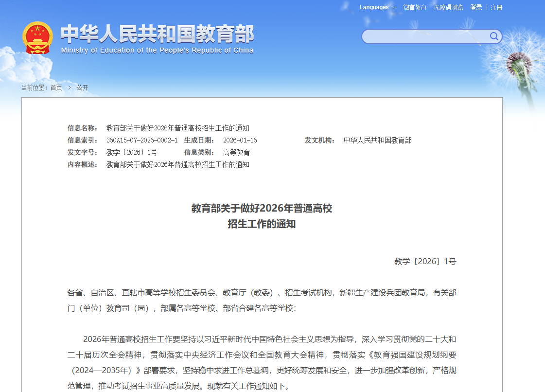This screenshot has width=545, height=392.
Task: Open 公开 in the breadcrumb
Action: [x=82, y=88]
